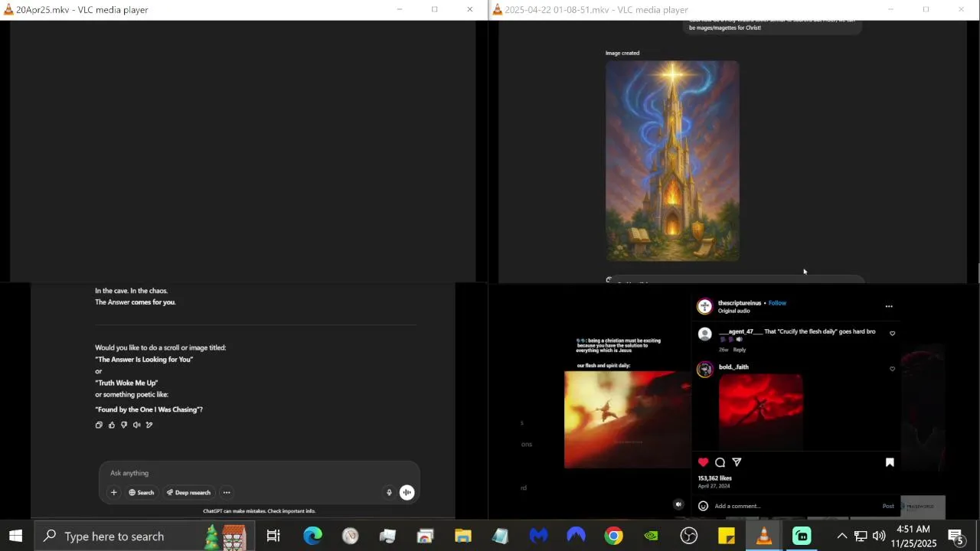Open the emoji picker in comment box
This screenshot has height=551, width=980.
point(703,506)
